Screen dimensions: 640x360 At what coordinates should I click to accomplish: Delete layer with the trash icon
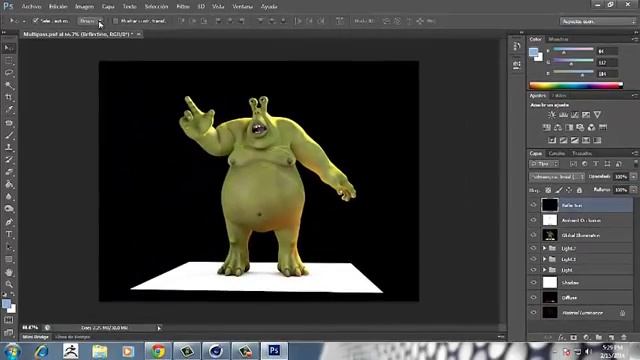click(x=623, y=338)
